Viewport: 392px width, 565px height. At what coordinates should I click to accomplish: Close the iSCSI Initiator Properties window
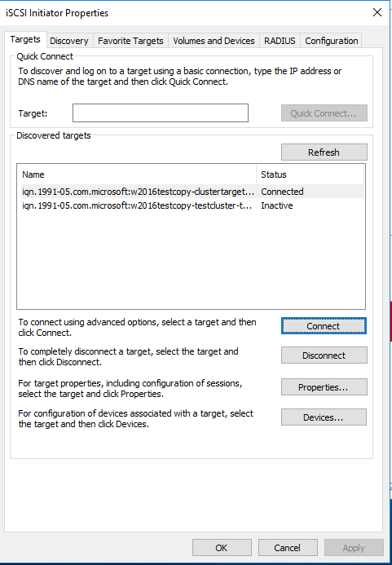coord(377,12)
